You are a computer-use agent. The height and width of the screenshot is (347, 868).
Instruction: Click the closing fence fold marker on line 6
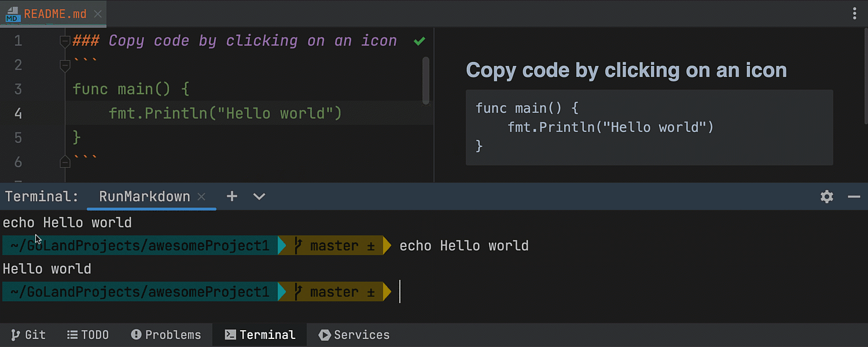(65, 163)
